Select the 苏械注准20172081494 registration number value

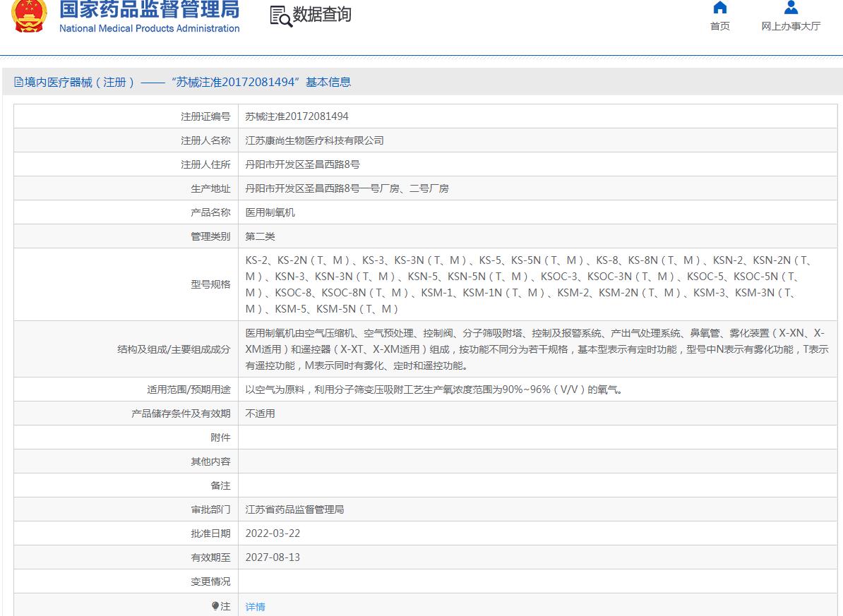297,116
